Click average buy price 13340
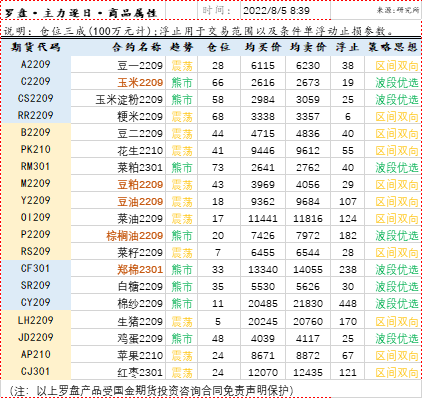Viewport: 422px width, 398px height. [263, 270]
